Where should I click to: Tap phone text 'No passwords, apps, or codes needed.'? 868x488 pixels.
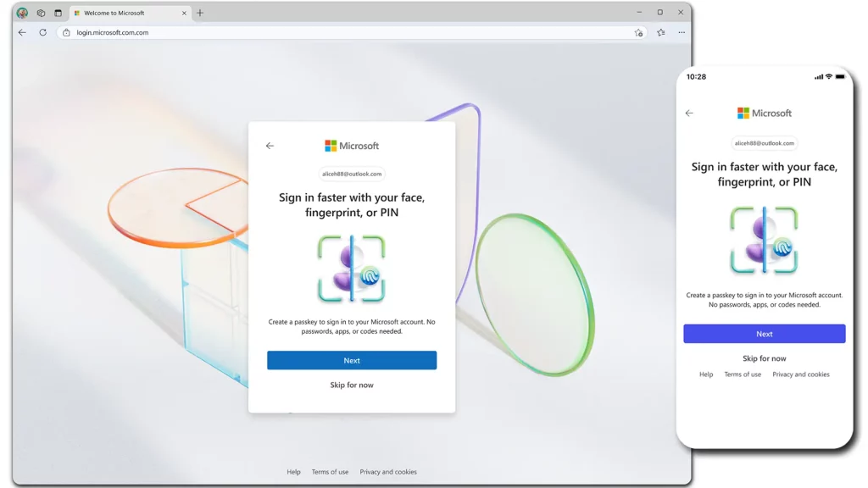(x=765, y=305)
